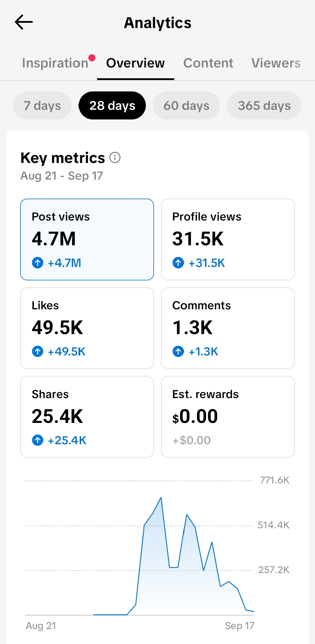Tap the Likes increase arrow icon

click(x=38, y=351)
